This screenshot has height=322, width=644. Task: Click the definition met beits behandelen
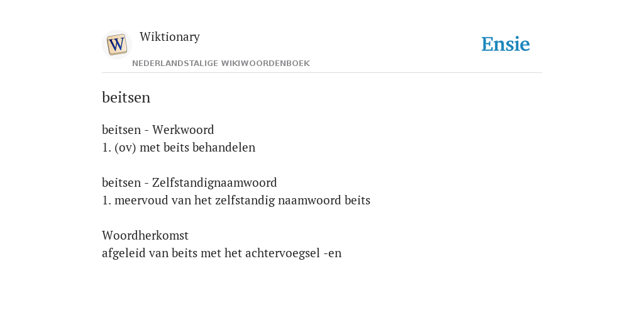coord(197,147)
